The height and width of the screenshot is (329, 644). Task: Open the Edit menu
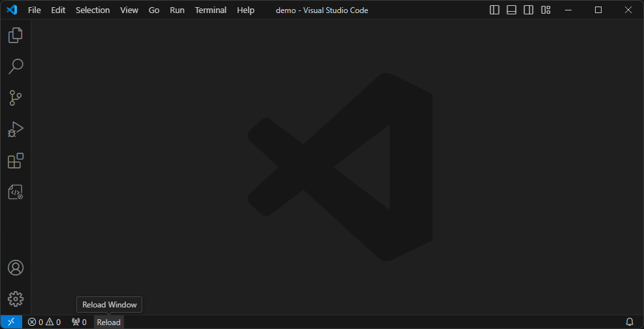(x=58, y=10)
